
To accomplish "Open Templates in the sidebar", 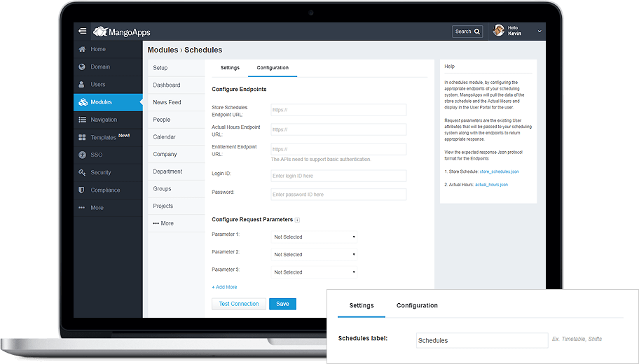I will click(x=108, y=138).
